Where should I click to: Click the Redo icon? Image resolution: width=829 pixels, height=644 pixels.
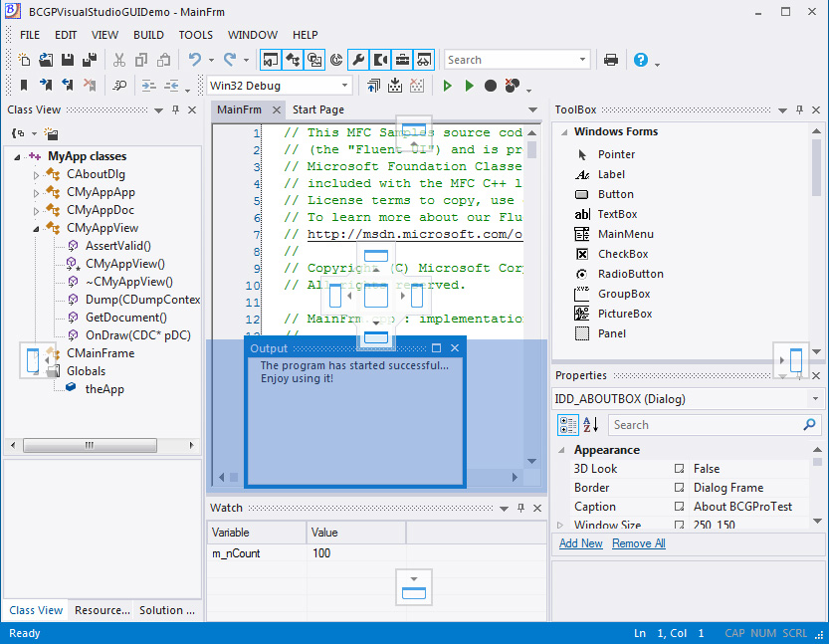(x=228, y=58)
